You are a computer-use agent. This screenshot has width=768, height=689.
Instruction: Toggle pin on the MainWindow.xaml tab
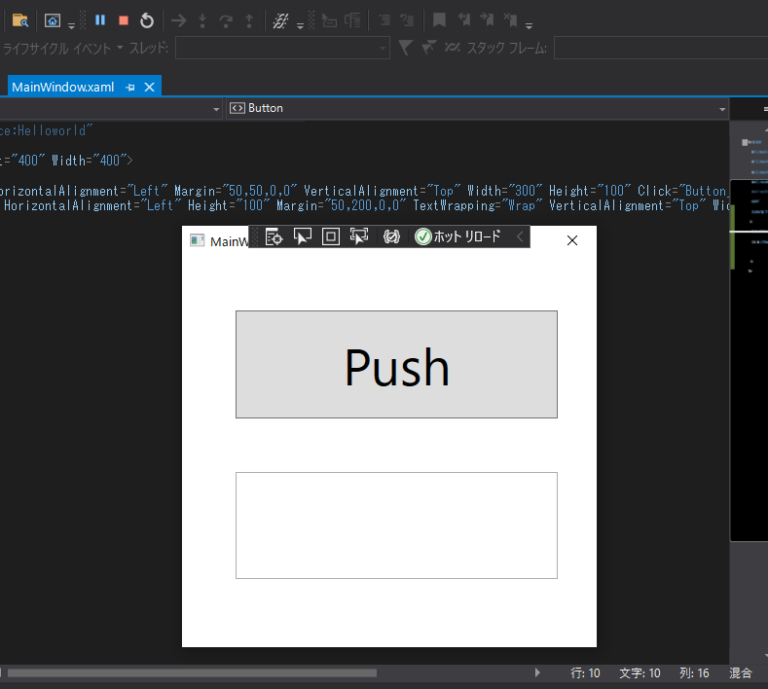130,87
